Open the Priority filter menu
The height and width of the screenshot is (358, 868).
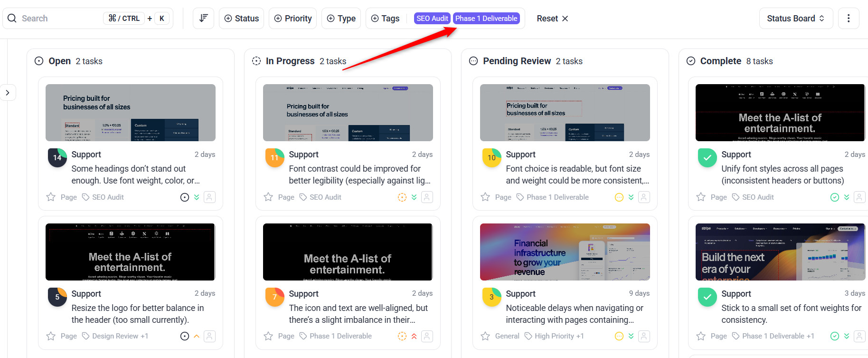[292, 19]
